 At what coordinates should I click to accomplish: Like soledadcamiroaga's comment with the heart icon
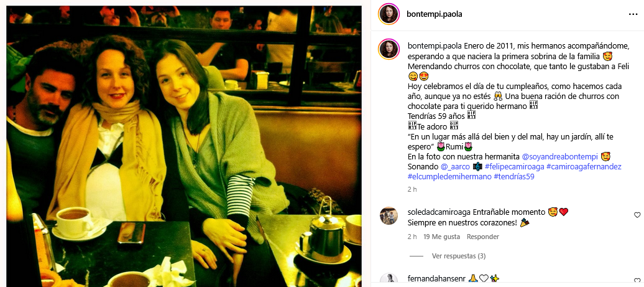[637, 215]
